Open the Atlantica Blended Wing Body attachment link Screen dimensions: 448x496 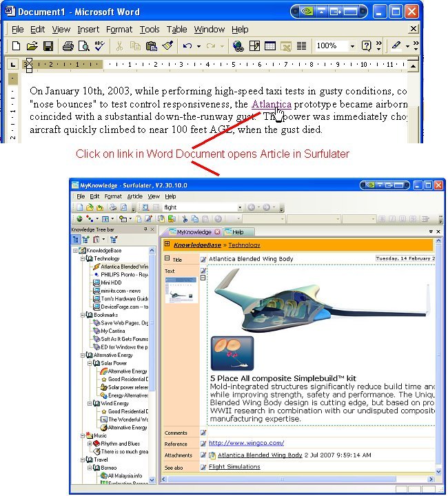pyautogui.click(x=260, y=455)
